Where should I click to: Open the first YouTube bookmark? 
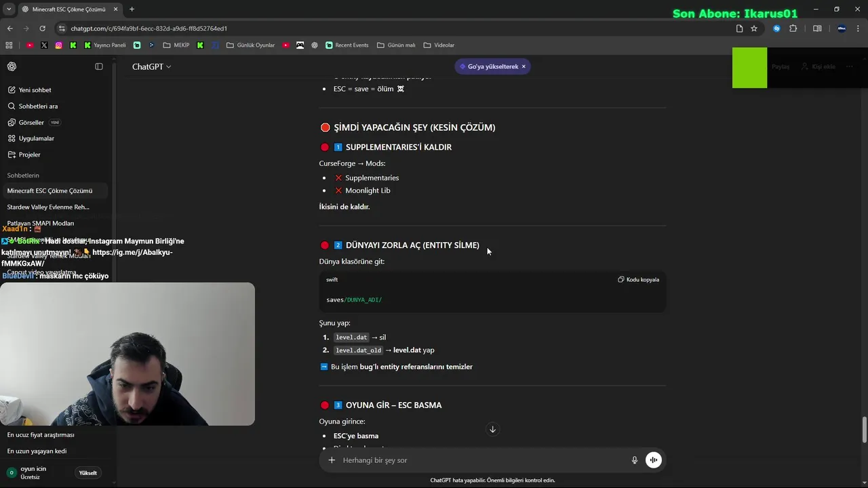tap(30, 45)
